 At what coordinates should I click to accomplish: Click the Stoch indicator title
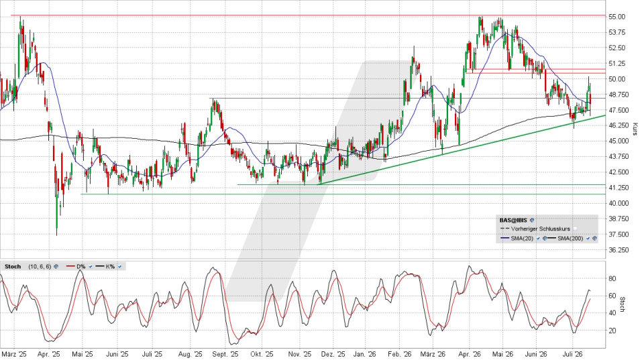13,266
